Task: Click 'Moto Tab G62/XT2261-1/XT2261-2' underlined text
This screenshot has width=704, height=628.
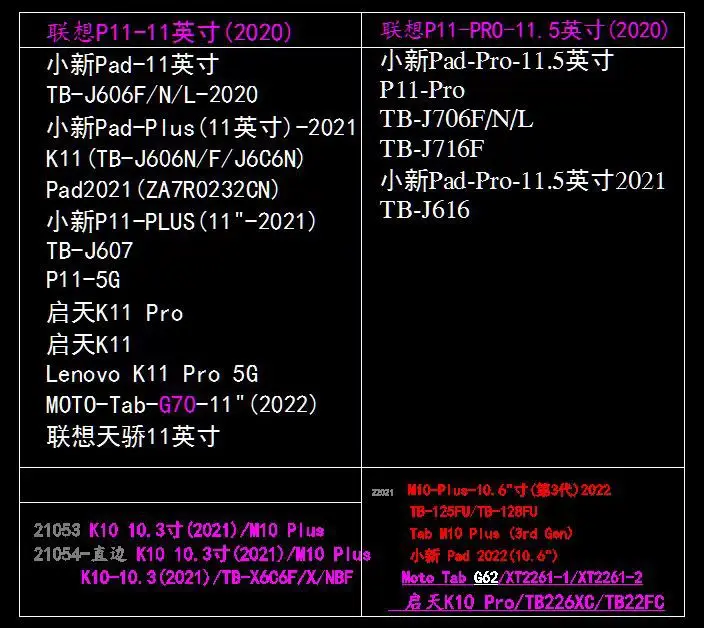Action: (522, 577)
